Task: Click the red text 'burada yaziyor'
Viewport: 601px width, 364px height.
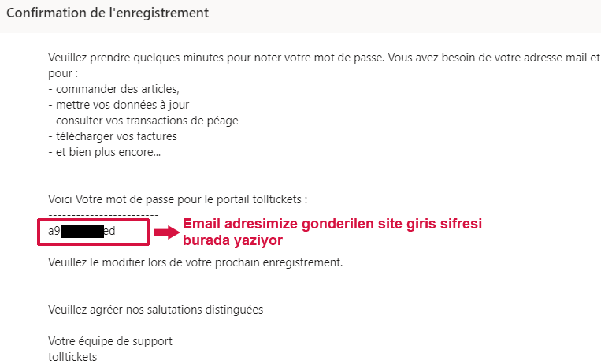Action: coord(232,240)
